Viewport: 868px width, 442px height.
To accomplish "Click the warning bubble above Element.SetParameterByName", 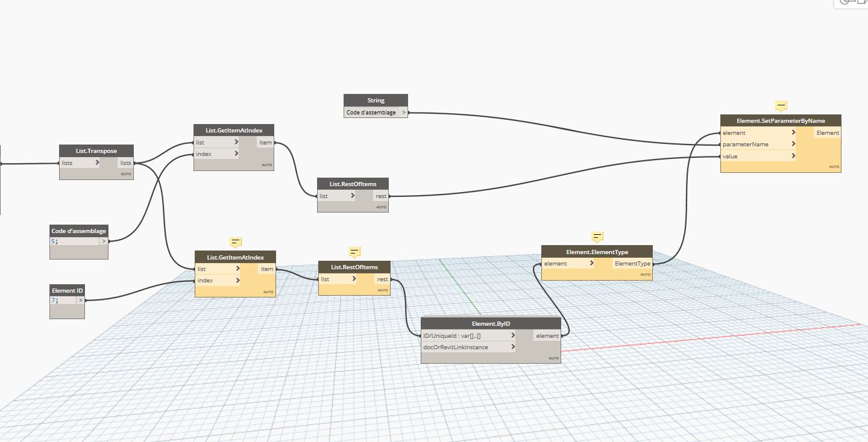I will click(781, 106).
